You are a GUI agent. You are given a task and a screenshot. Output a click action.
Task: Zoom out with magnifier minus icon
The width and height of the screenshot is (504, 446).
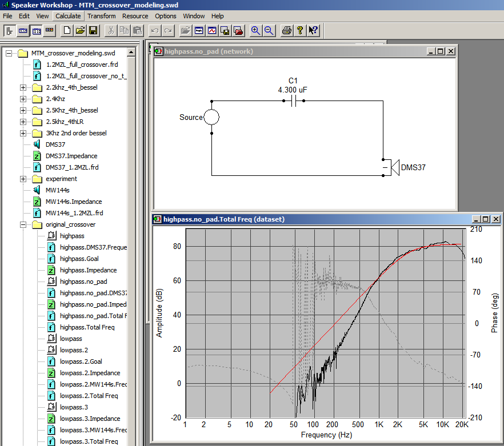pos(269,31)
